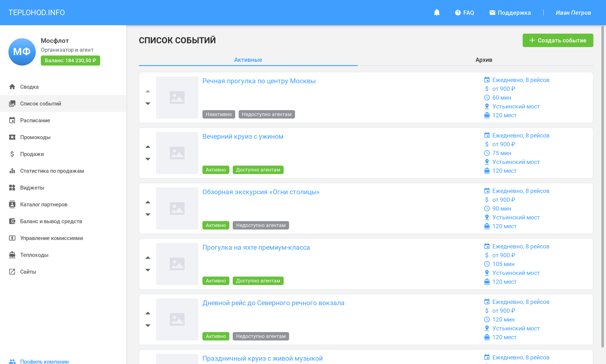Viewport: 606px width, 364px height.
Task: Click the Каталог партнеров contacts icon
Action: 12,204
